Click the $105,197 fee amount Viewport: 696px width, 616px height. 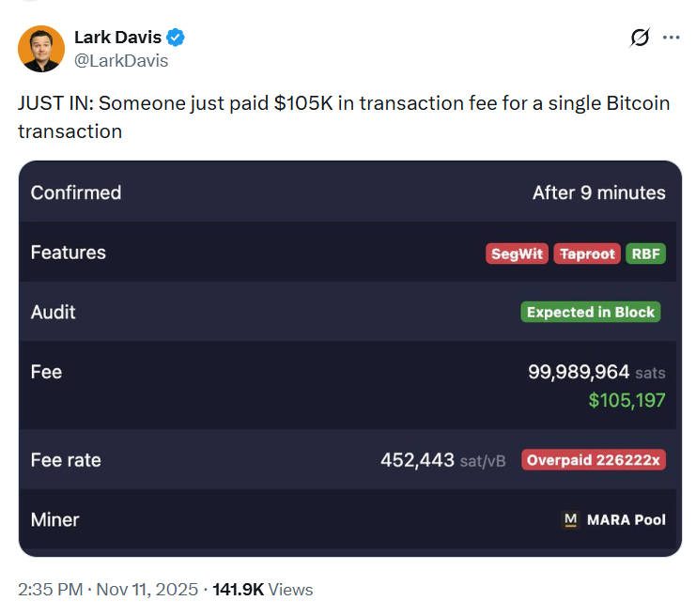pyautogui.click(x=626, y=400)
